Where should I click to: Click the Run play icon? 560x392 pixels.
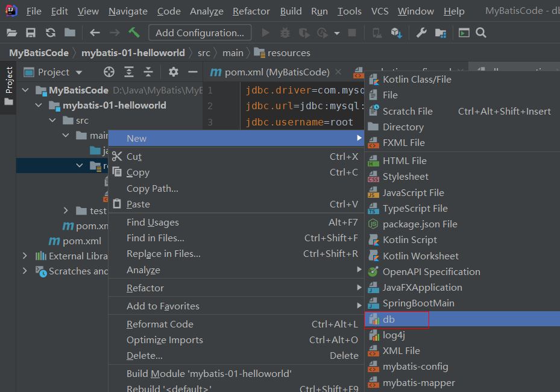pos(265,33)
